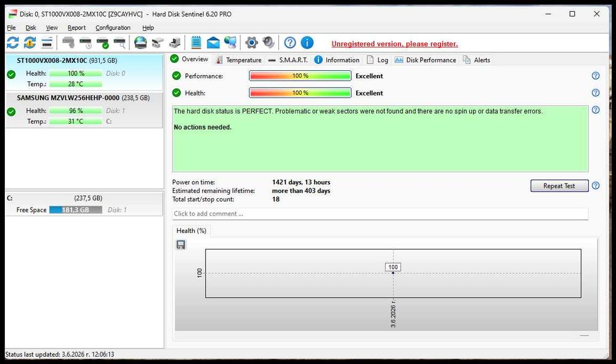This screenshot has width=616, height=364.
Task: Click Unregistered version, please register link
Action: [395, 44]
